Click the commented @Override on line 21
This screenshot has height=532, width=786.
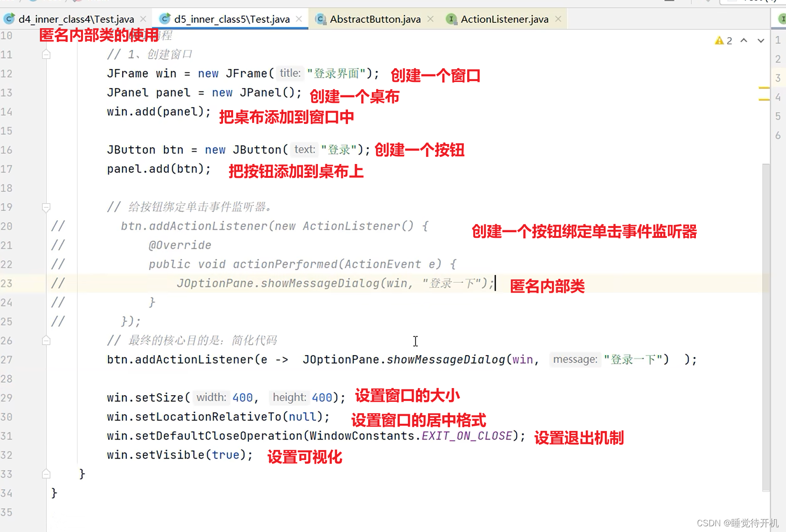pyautogui.click(x=180, y=245)
